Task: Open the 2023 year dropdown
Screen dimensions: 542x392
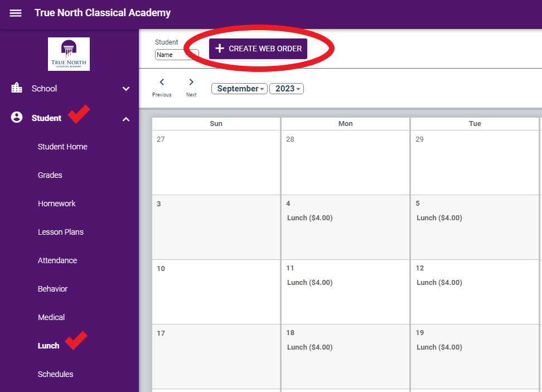Action: click(287, 89)
